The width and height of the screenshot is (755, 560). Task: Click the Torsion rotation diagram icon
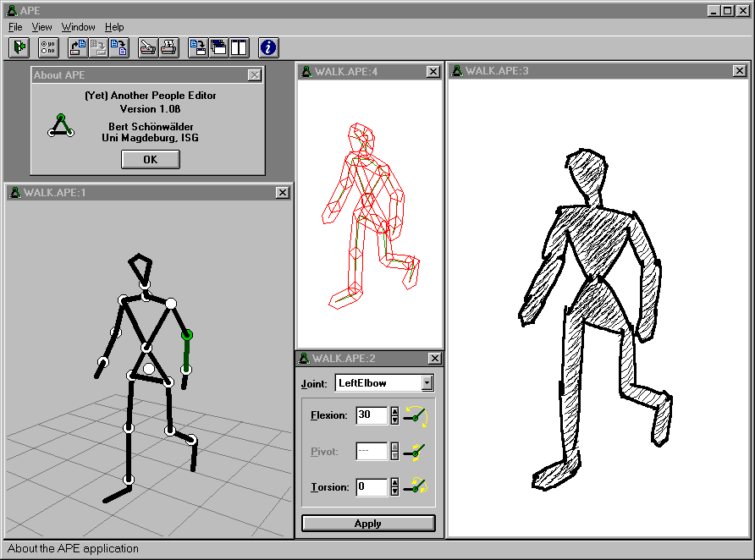(416, 486)
